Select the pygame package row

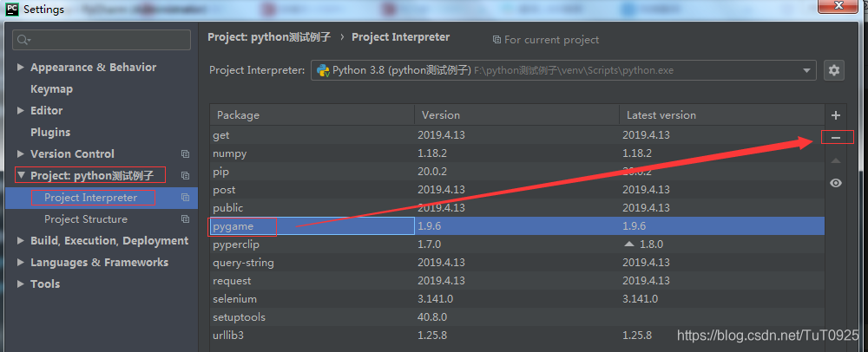pyautogui.click(x=517, y=226)
